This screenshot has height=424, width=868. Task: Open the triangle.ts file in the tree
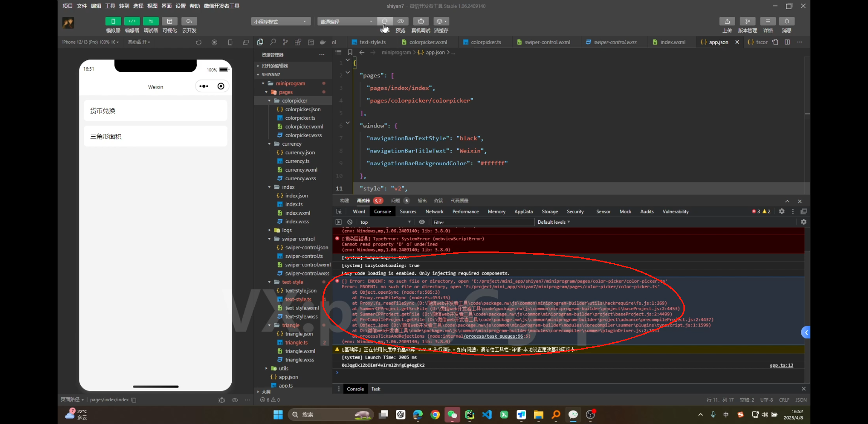[x=296, y=343]
